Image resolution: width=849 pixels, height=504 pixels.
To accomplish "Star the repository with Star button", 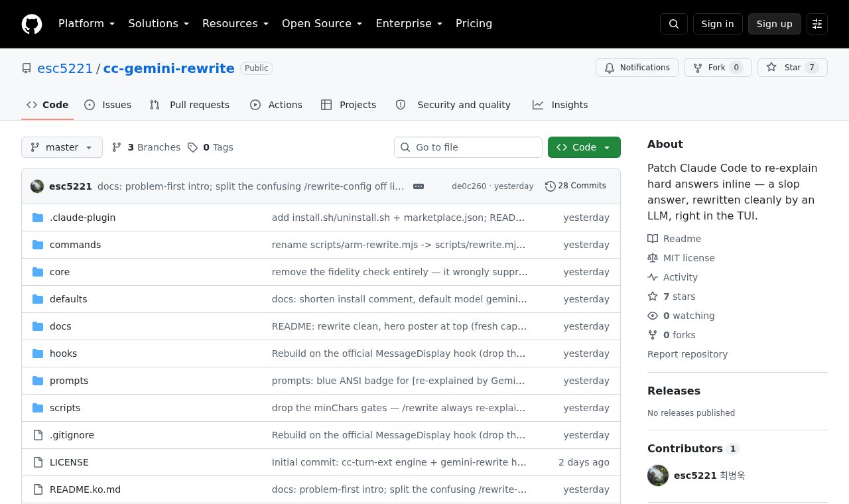I will [793, 68].
